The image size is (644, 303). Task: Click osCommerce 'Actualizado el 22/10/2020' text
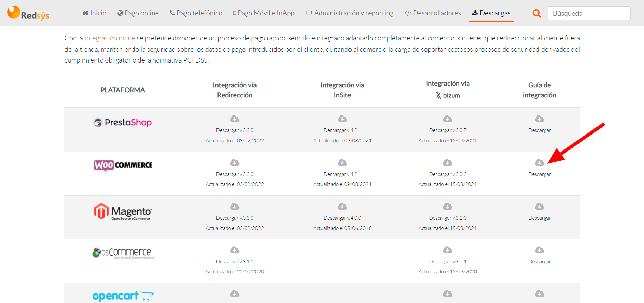(x=235, y=272)
